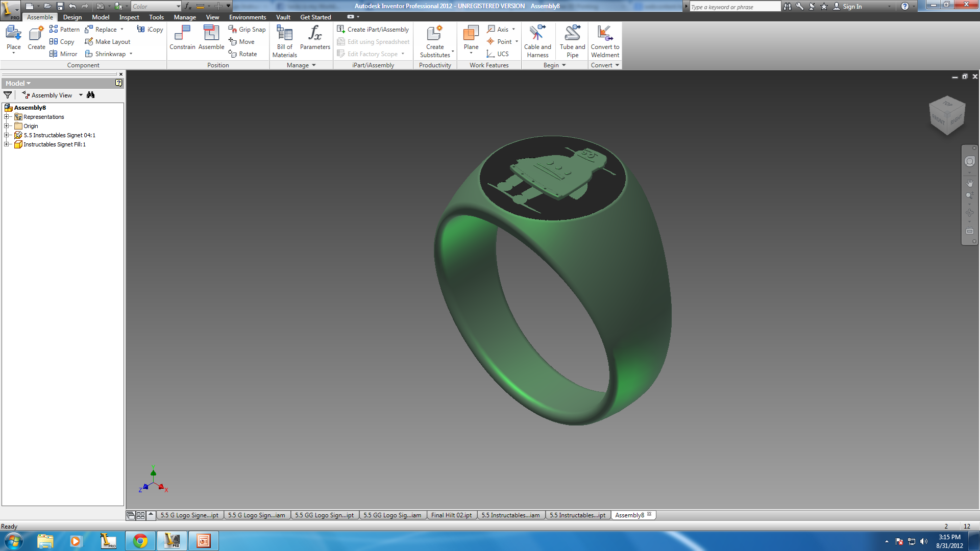
Task: Expand the Representations tree node
Action: click(7, 117)
